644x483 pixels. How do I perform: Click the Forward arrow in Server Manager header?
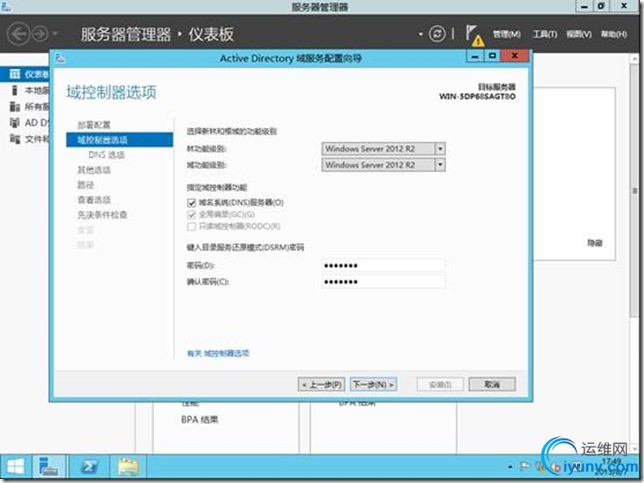pos(40,34)
